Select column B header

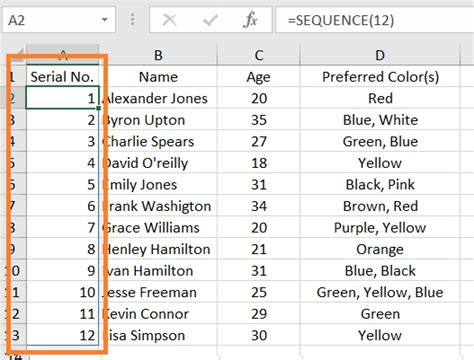coord(158,55)
